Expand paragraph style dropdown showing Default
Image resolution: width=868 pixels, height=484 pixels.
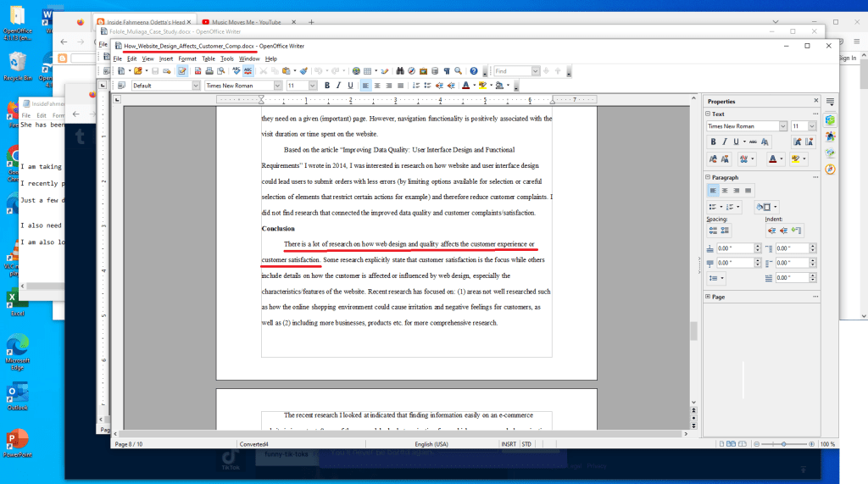(x=196, y=86)
